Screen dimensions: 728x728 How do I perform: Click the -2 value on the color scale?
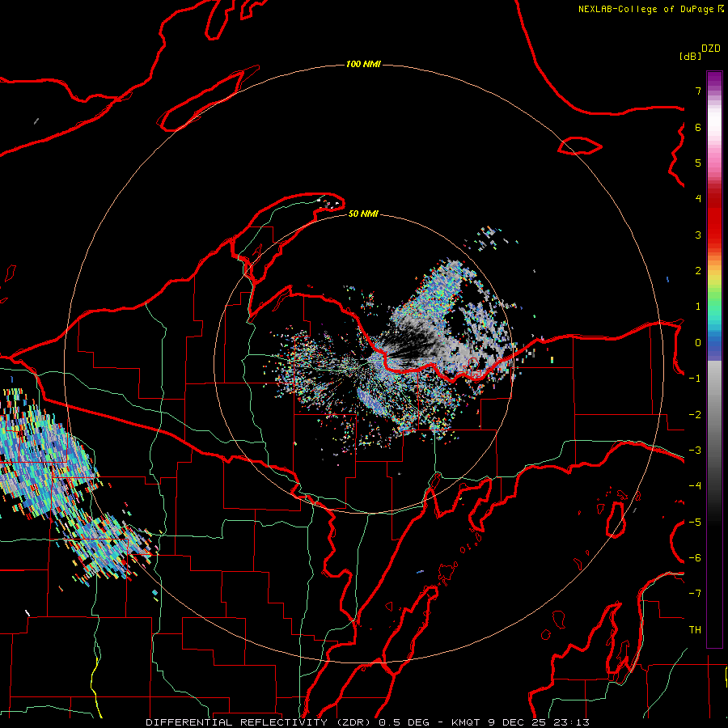695,415
